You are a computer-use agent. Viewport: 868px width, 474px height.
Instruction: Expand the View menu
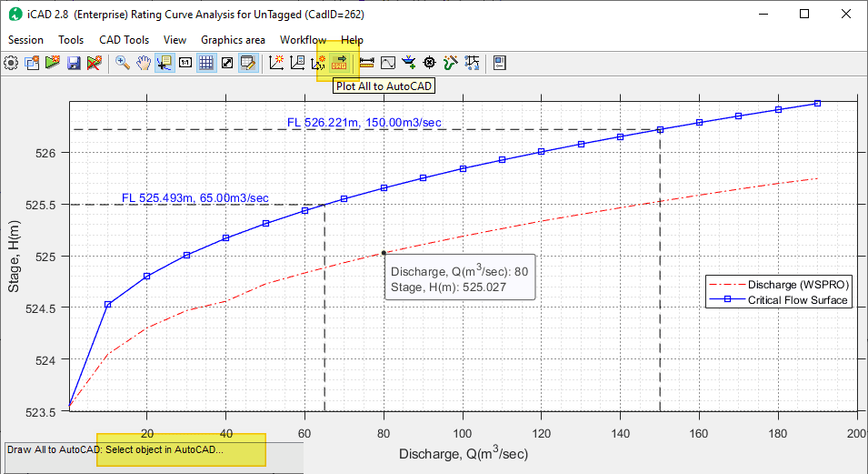pos(175,40)
